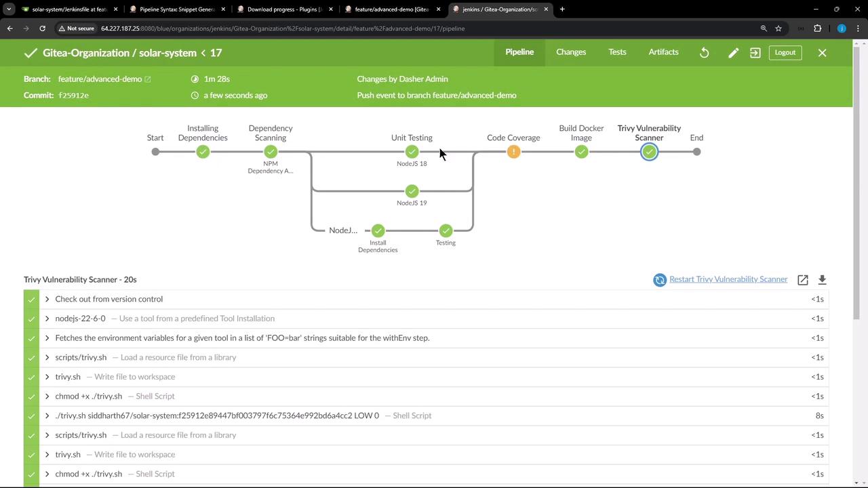Select the Build Docker Image stage node
Screen dimensions: 868x488
click(x=581, y=152)
